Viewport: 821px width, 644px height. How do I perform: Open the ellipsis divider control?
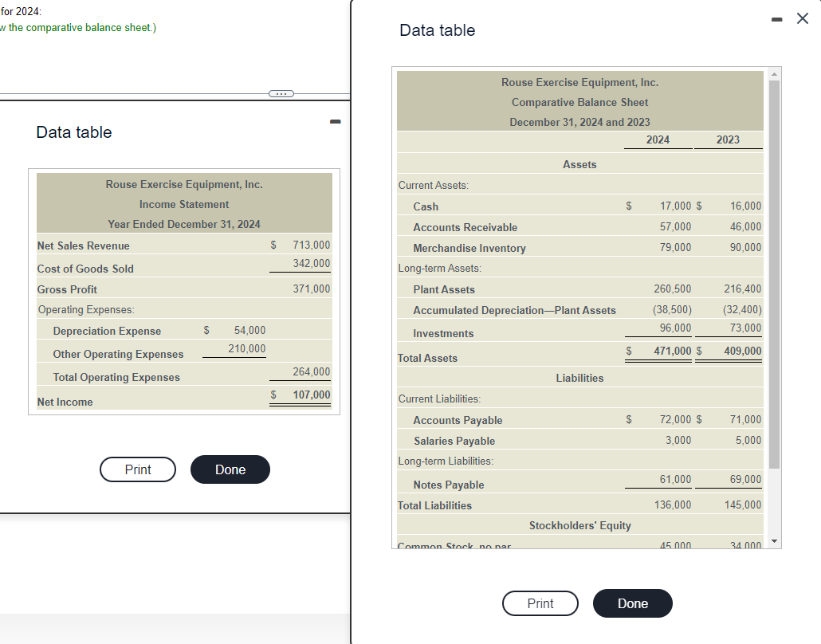click(x=280, y=93)
